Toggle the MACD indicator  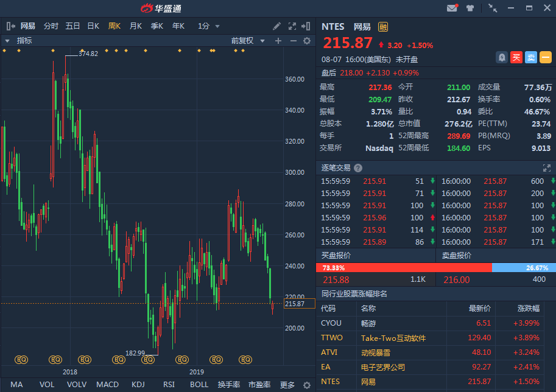(x=107, y=385)
